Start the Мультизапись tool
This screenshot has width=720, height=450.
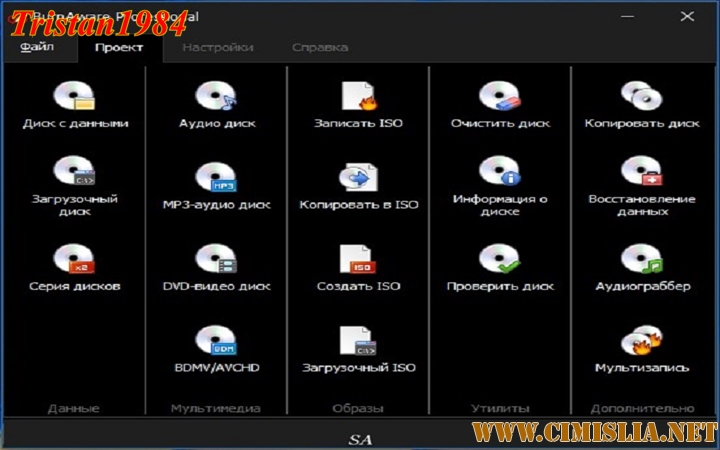pyautogui.click(x=641, y=341)
